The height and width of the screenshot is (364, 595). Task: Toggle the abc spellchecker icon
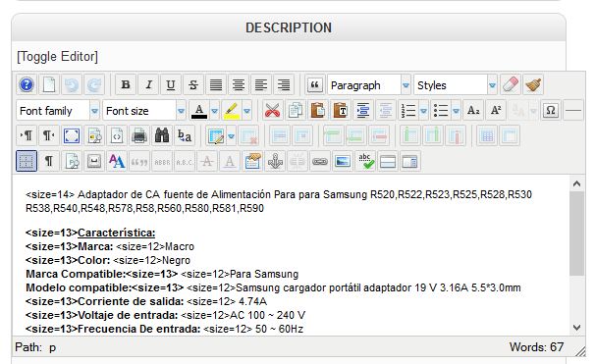tap(365, 161)
